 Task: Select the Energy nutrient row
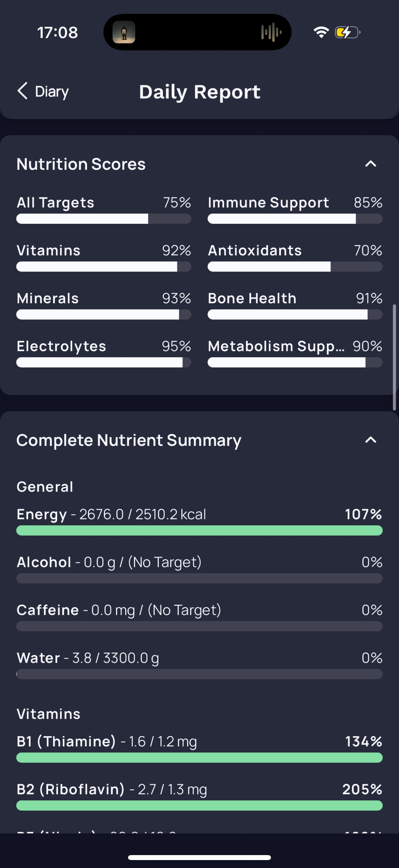[x=199, y=521]
